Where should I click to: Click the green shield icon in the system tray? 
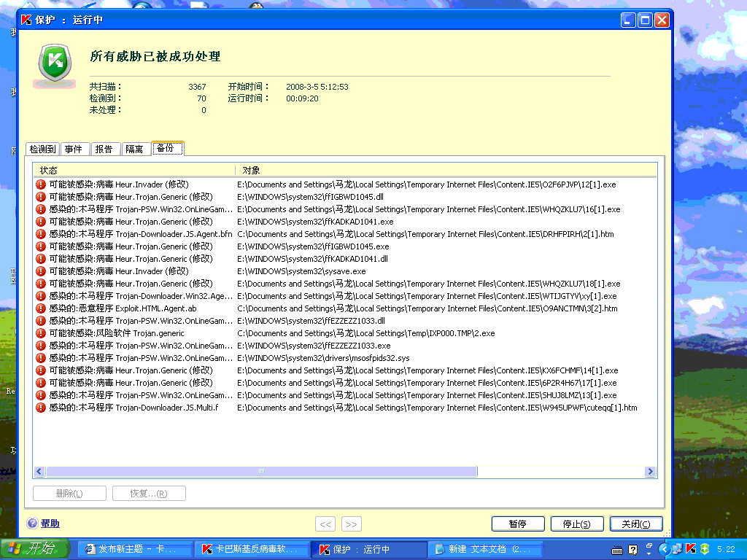[x=704, y=549]
